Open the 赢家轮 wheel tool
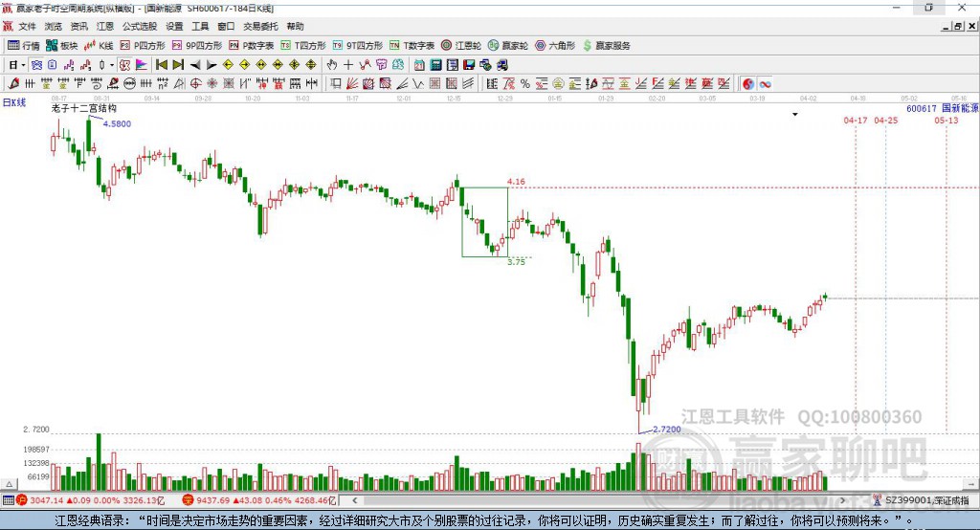This screenshot has width=980, height=530. (x=508, y=46)
